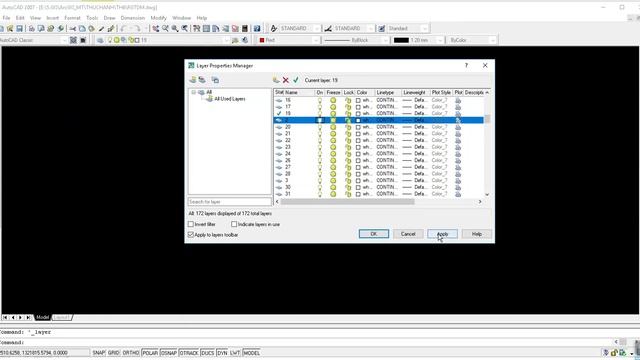Turn off the bulb for layer 22
640x360 pixels.
[x=320, y=140]
